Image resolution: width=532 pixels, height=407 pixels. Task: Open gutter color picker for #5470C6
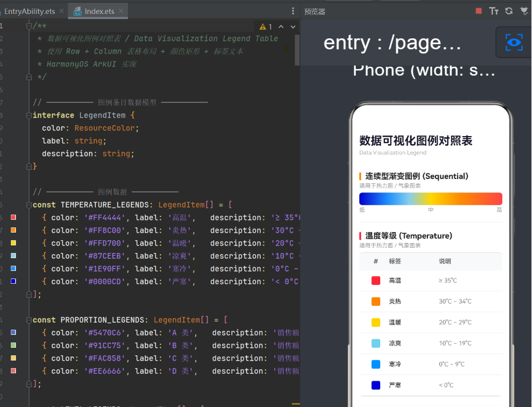13,333
